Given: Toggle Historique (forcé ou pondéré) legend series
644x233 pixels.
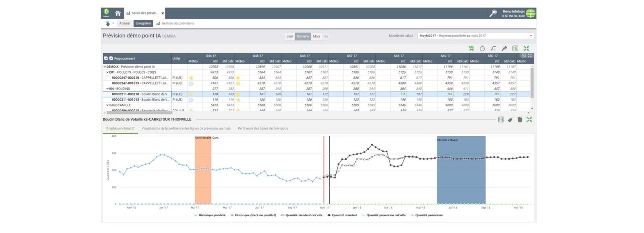Looking at the screenshot, I should coord(253,215).
